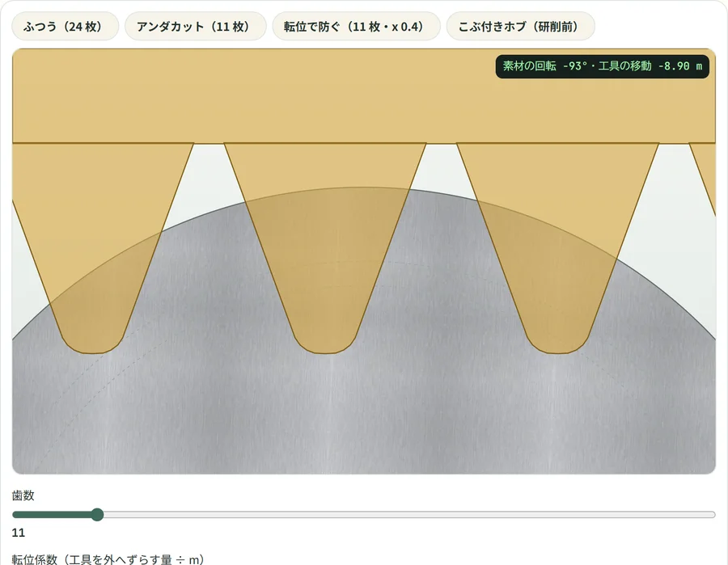Image resolution: width=728 pixels, height=565 pixels.
Task: Click the 転位係数 label text
Action: (x=108, y=559)
